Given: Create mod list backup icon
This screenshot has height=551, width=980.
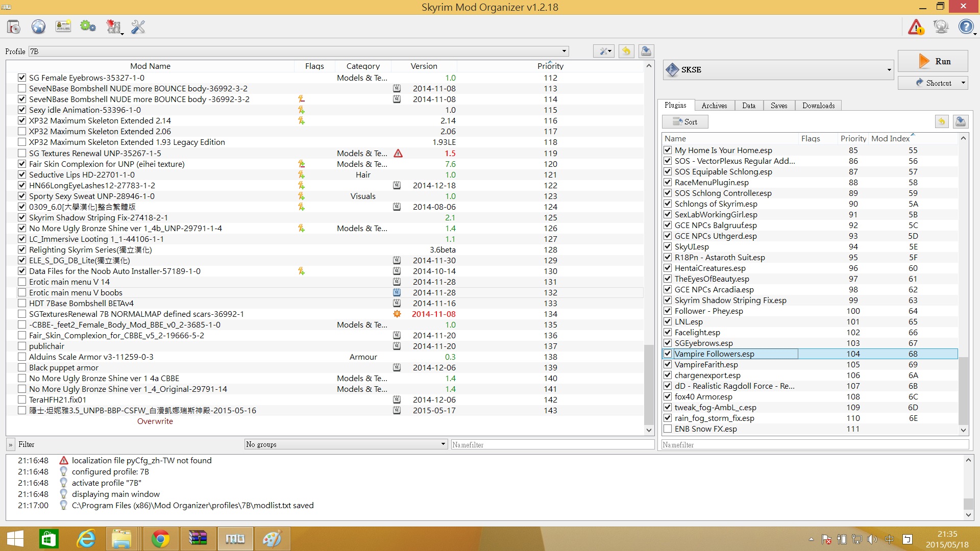Looking at the screenshot, I should pyautogui.click(x=646, y=51).
